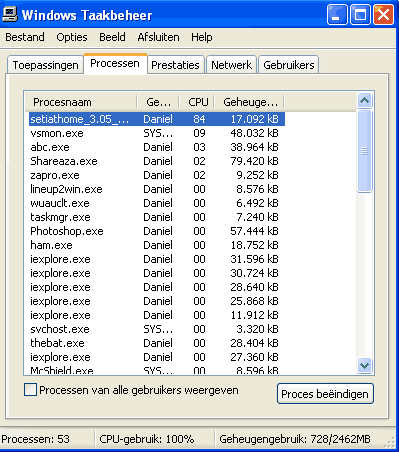The height and width of the screenshot is (452, 399).
Task: Click the CPU-gebruik: 100% status entry
Action: point(147,439)
